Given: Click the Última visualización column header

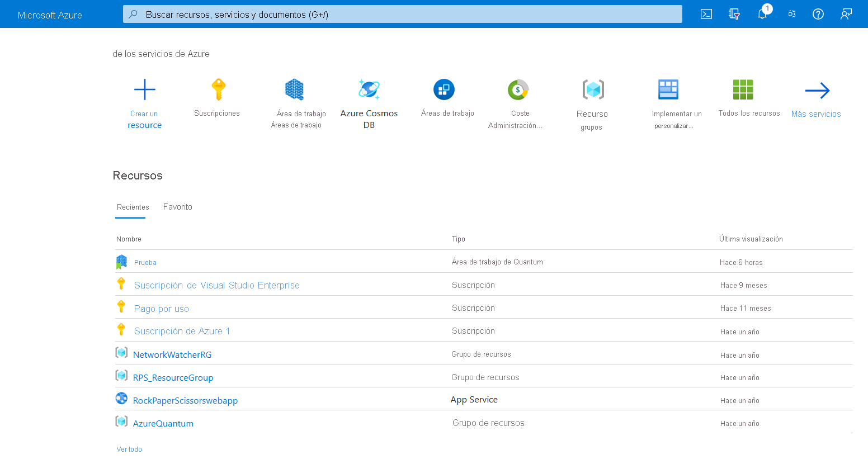Looking at the screenshot, I should [751, 239].
